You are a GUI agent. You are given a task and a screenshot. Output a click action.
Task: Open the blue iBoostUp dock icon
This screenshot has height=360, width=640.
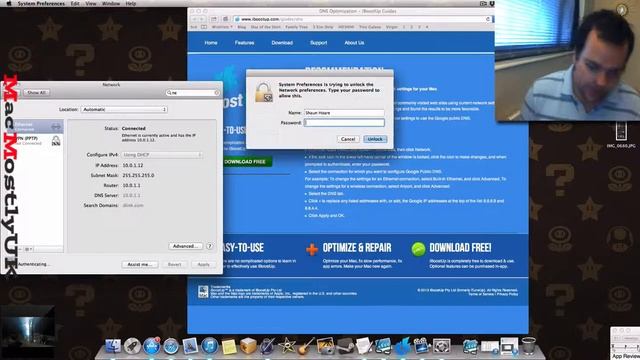pyautogui.click(x=402, y=345)
